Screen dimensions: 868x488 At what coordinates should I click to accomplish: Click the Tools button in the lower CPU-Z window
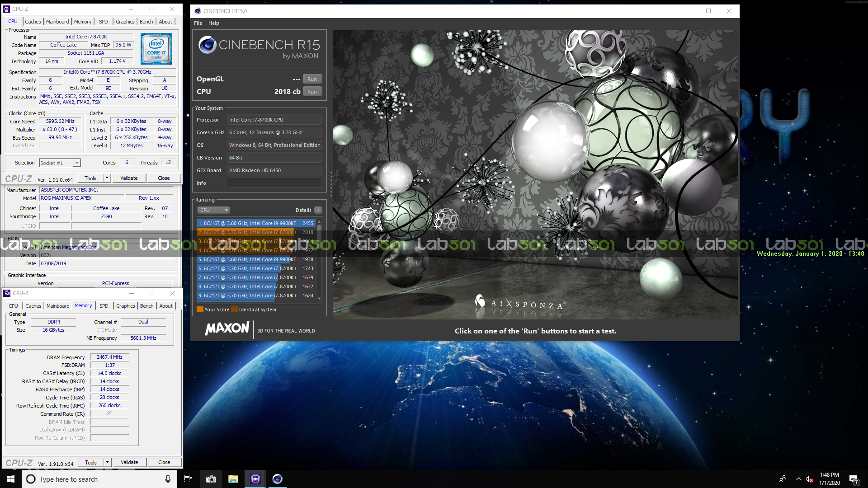(x=91, y=462)
